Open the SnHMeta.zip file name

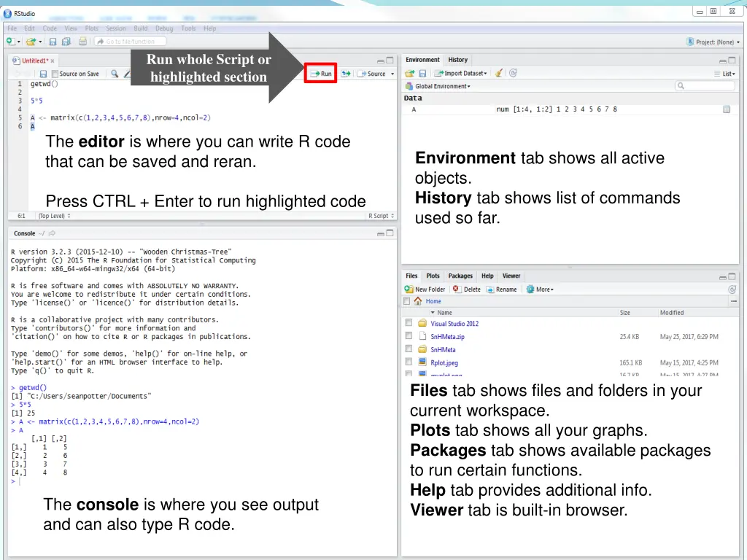447,336
